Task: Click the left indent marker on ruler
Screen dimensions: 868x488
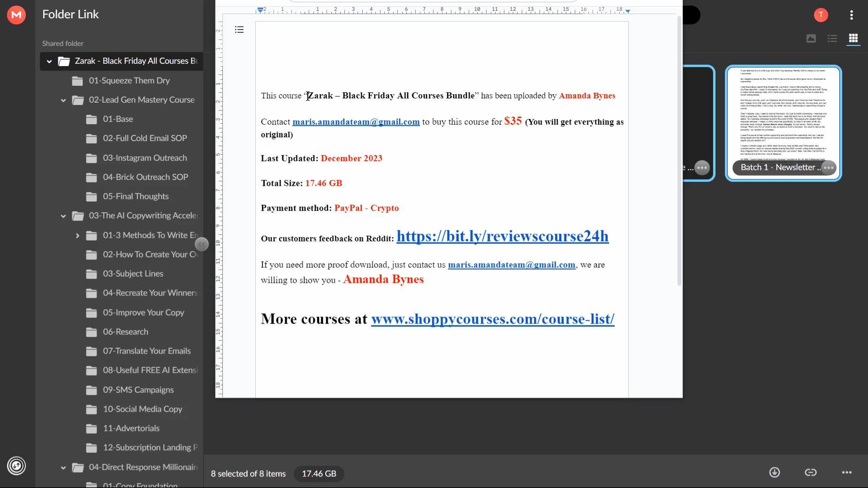Action: pos(260,10)
